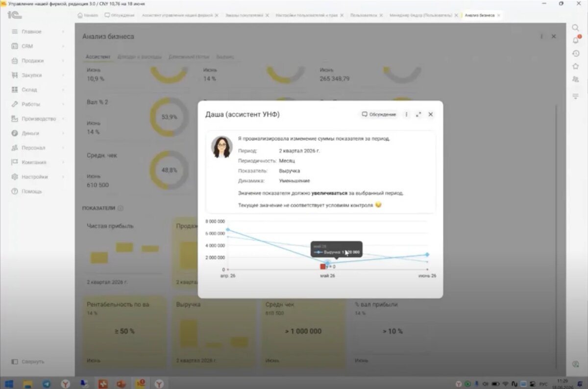Image resolution: width=588 pixels, height=389 pixels.
Task: Click the апр. 26 Выручка data point
Action: (x=228, y=230)
